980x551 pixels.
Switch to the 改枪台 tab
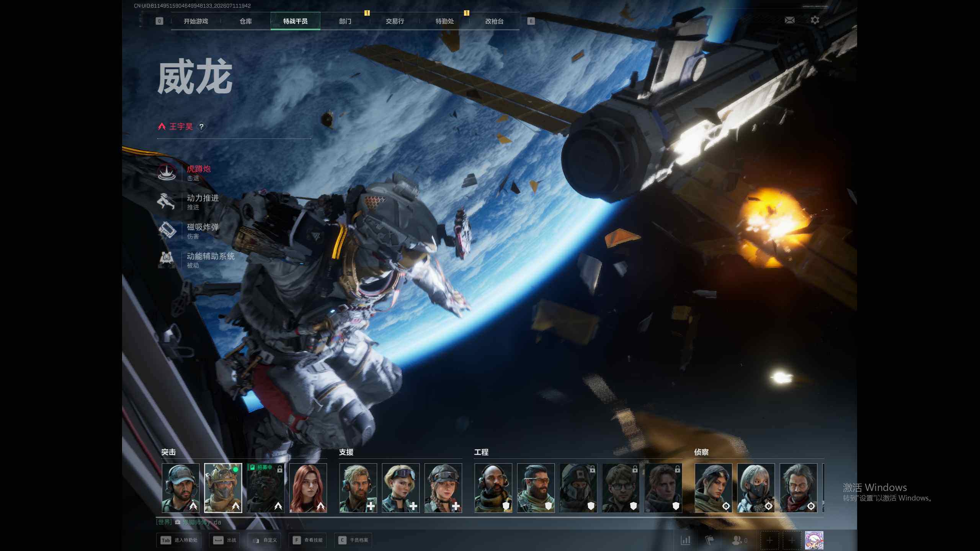495,21
